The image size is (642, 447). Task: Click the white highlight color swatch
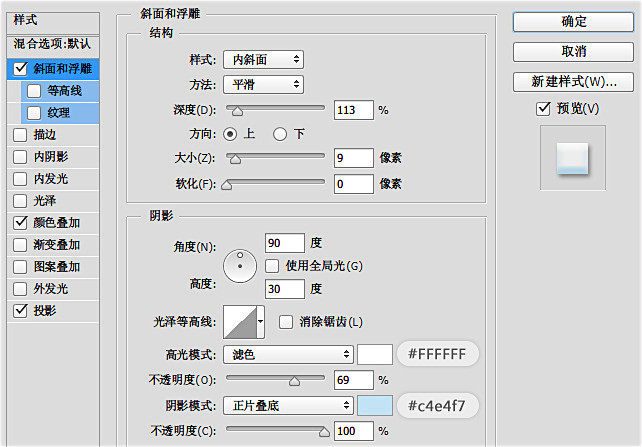375,354
